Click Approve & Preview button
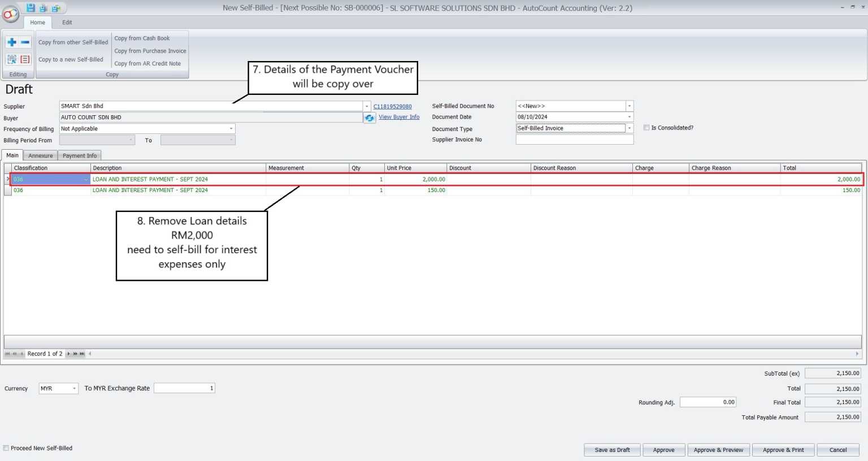 click(718, 450)
